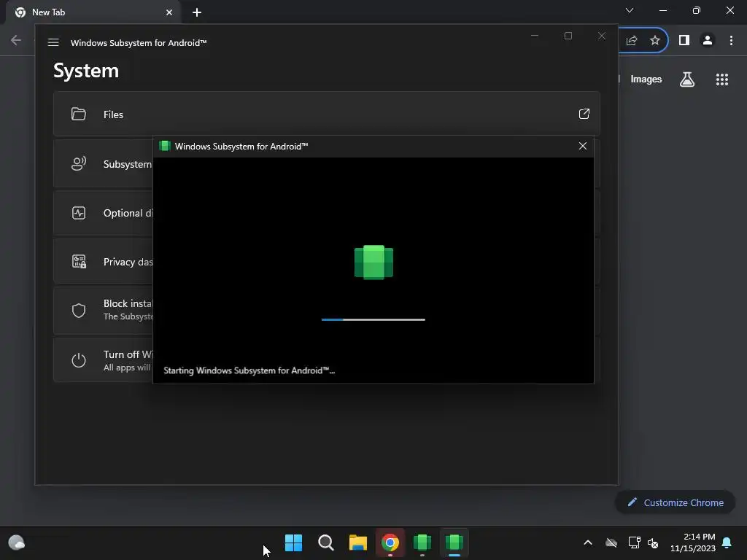Select the New Tab Chrome tab
Viewport: 747px width, 560px height.
click(93, 12)
